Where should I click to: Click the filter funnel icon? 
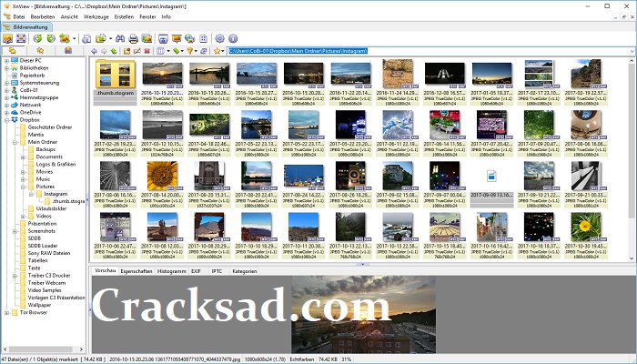tap(189, 51)
